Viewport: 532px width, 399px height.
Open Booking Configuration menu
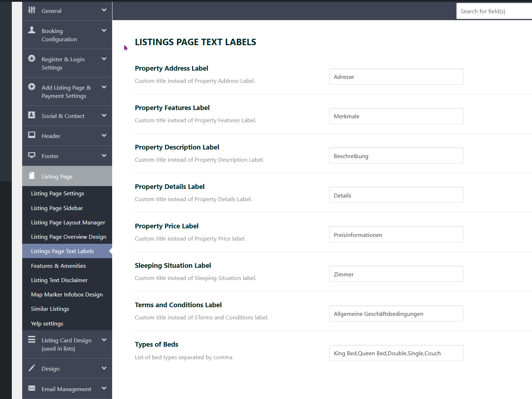(67, 35)
